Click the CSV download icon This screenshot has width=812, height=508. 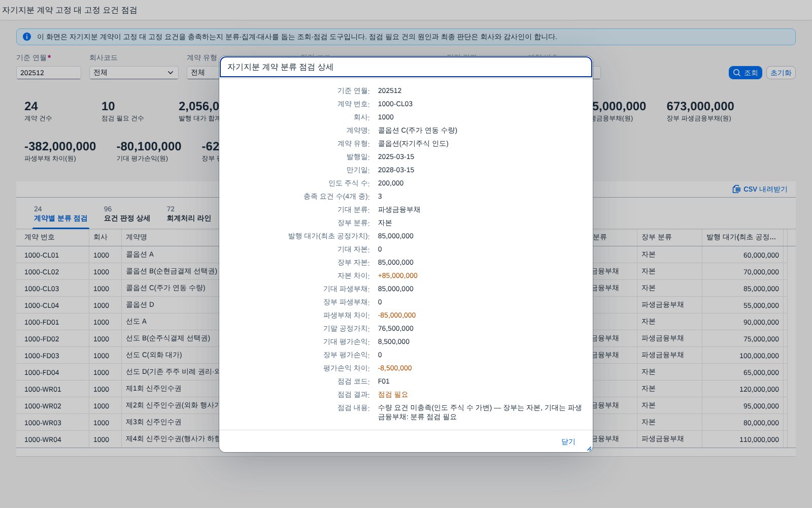[736, 189]
